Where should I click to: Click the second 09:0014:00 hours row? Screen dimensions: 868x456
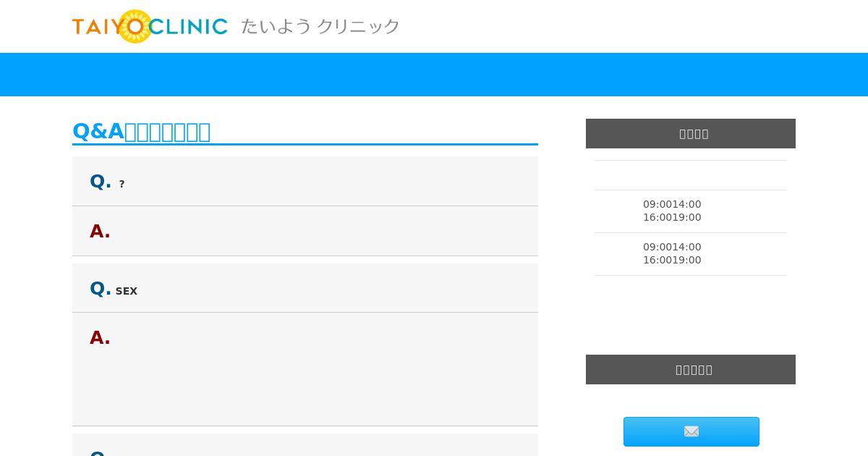click(x=691, y=254)
